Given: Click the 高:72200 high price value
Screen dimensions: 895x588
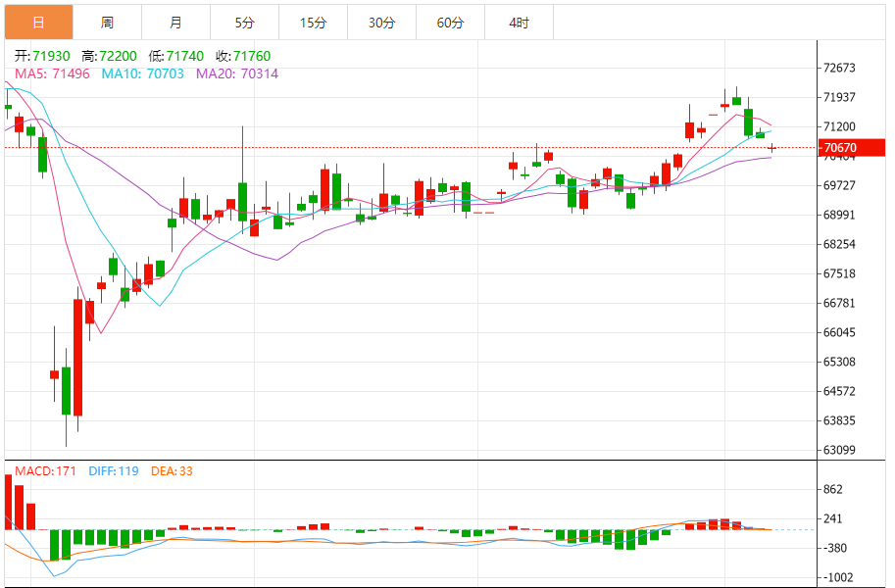Looking at the screenshot, I should pos(109,56).
